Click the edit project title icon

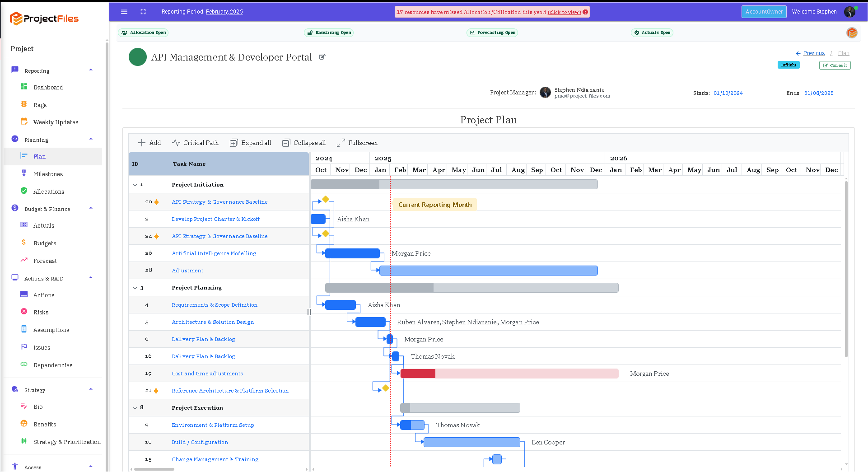[x=322, y=57]
